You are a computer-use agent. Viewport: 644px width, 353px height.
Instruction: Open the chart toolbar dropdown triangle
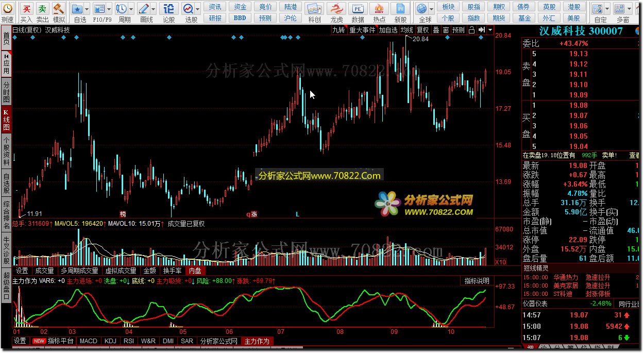point(490,30)
